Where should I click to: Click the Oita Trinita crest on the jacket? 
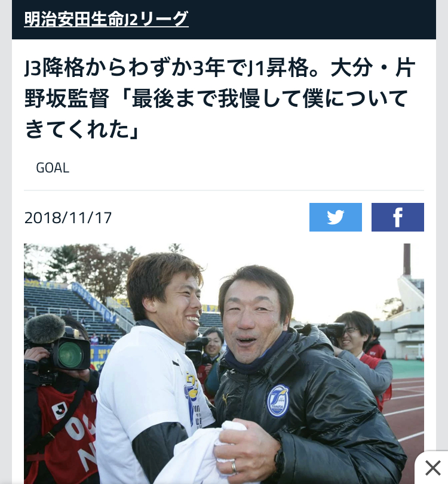coord(278,401)
